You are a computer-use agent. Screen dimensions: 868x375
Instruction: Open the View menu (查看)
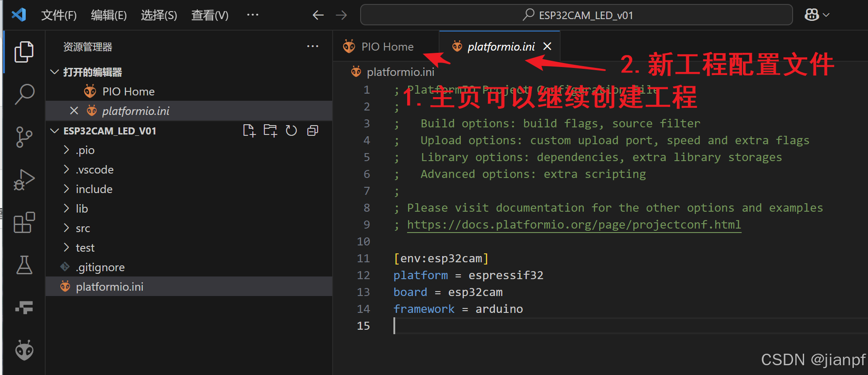210,16
